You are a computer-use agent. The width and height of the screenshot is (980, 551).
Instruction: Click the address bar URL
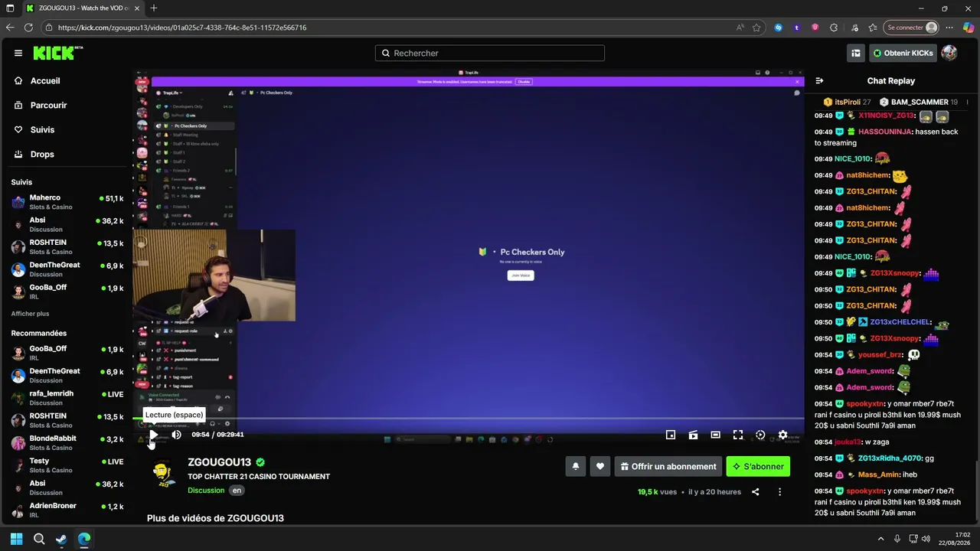182,28
